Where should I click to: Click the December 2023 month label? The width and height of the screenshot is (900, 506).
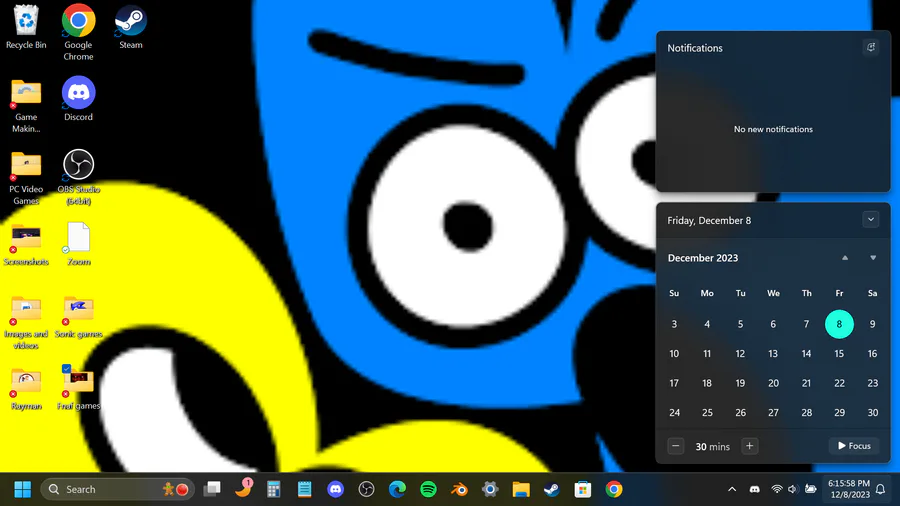coord(703,258)
